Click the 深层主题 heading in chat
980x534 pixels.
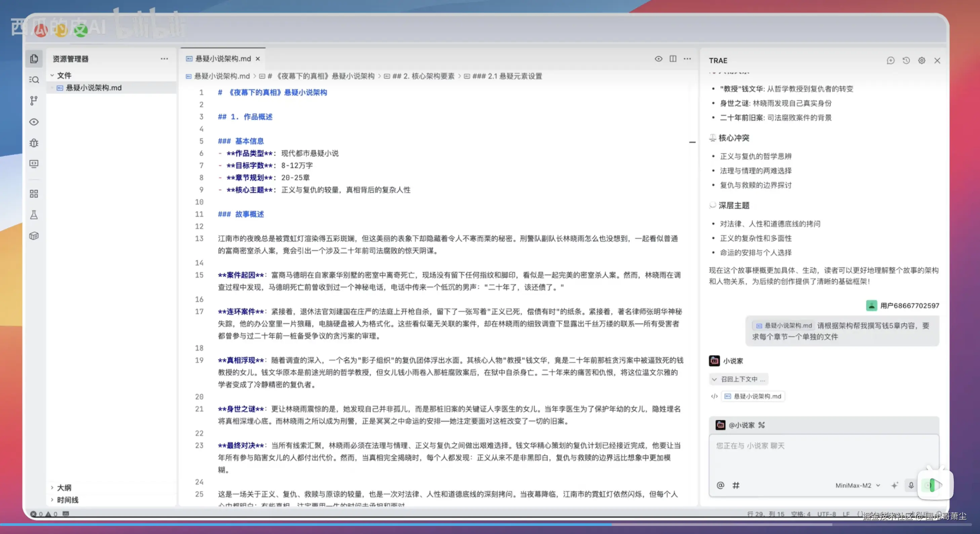coord(733,205)
